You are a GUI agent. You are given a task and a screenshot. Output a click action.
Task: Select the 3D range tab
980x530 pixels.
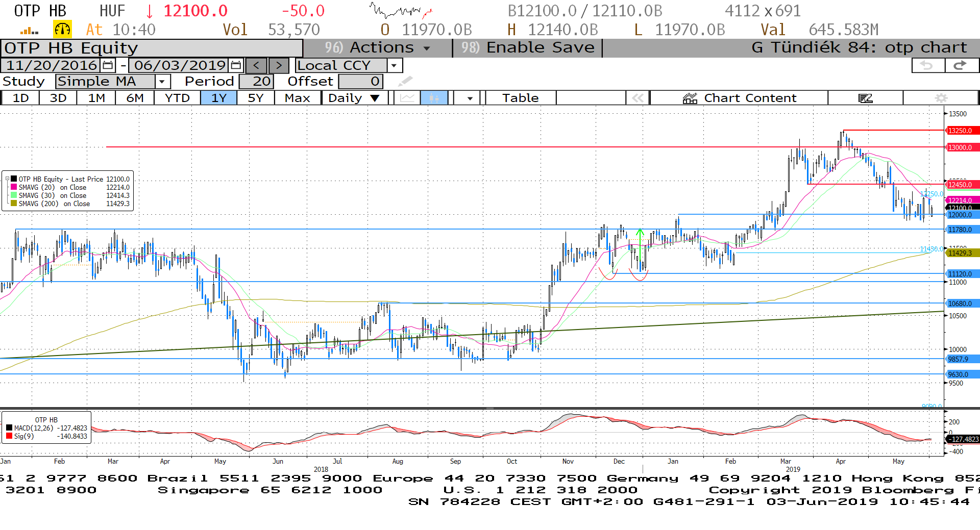coord(58,98)
